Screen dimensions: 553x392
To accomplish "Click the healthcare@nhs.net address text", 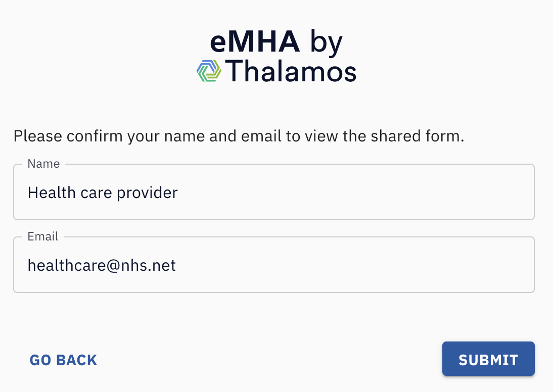I will point(102,265).
